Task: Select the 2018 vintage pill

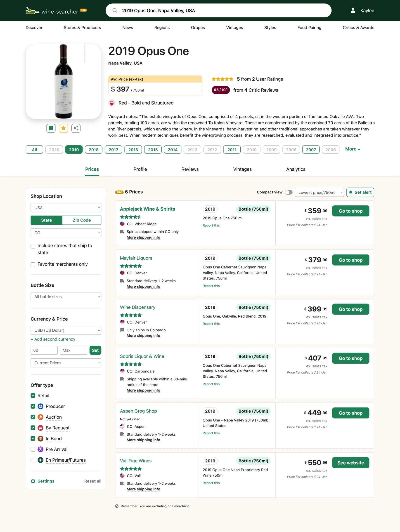Action: click(x=94, y=150)
